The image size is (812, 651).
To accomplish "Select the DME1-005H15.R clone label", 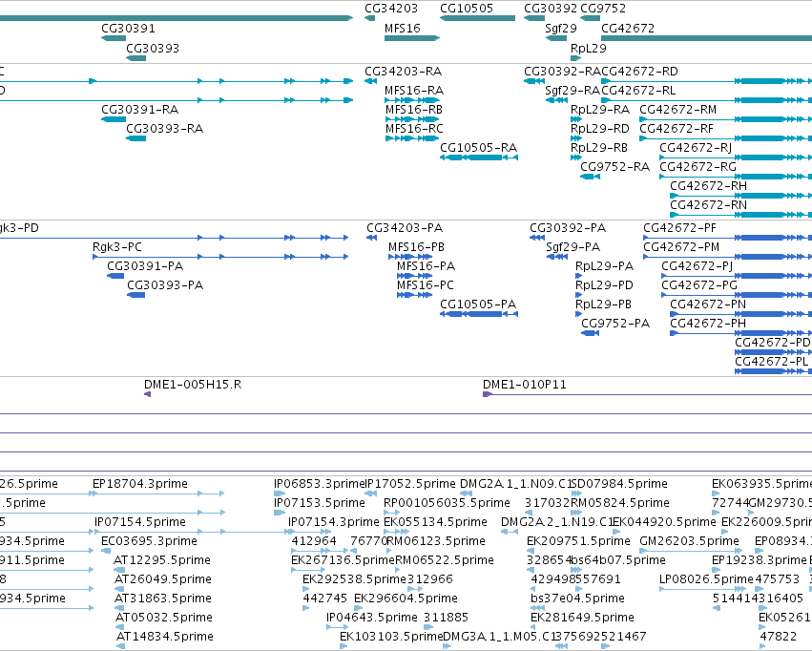I will [x=193, y=385].
